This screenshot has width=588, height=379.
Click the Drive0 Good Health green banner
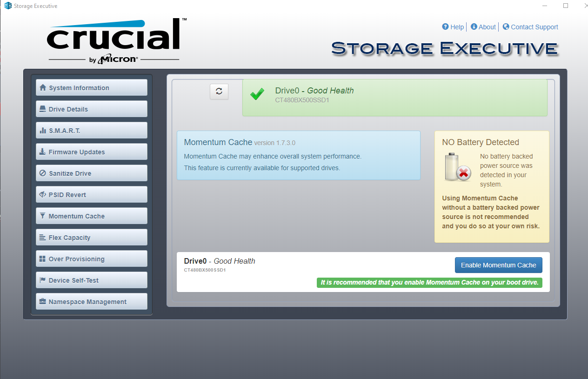tap(395, 98)
